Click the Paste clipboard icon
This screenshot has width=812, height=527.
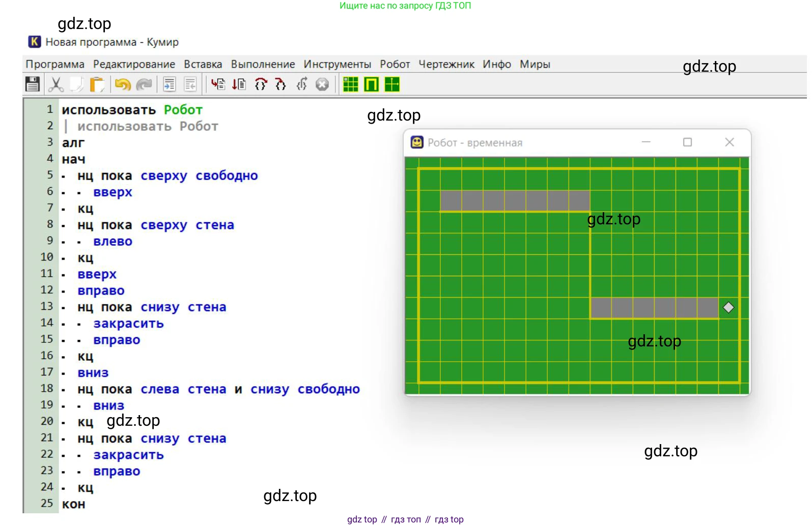[x=97, y=84]
